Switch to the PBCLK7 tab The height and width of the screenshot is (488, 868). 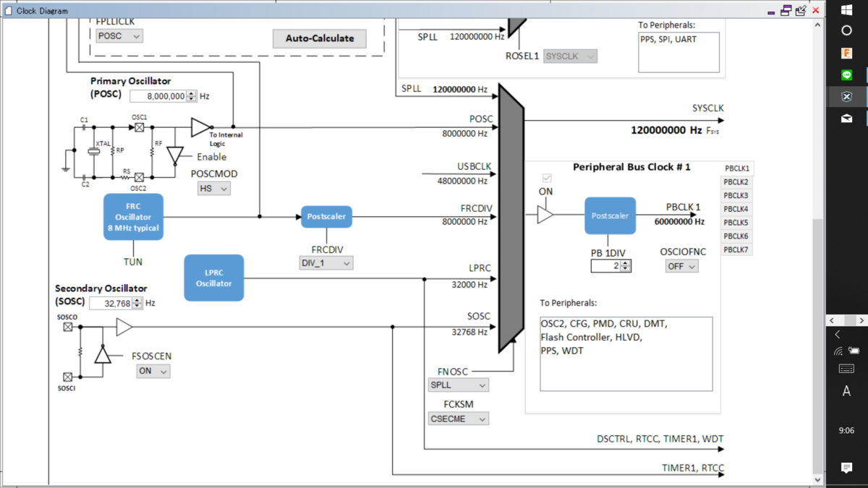pos(736,250)
